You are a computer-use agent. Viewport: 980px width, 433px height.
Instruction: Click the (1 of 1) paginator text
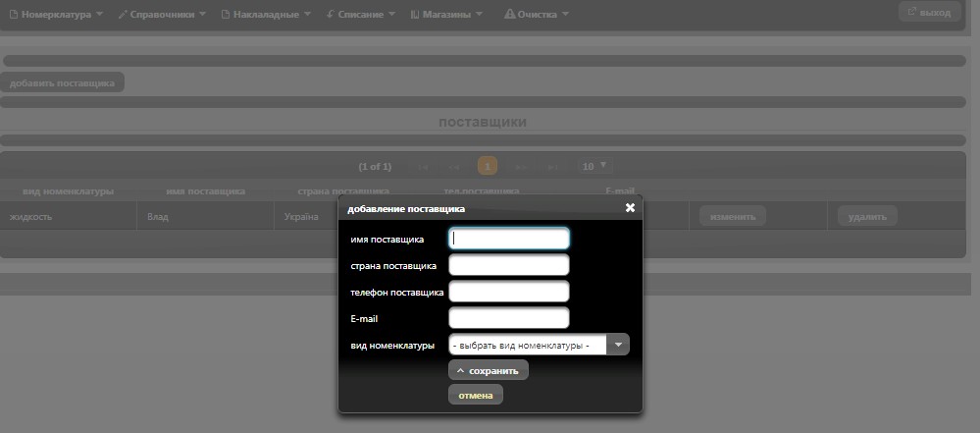tap(375, 167)
